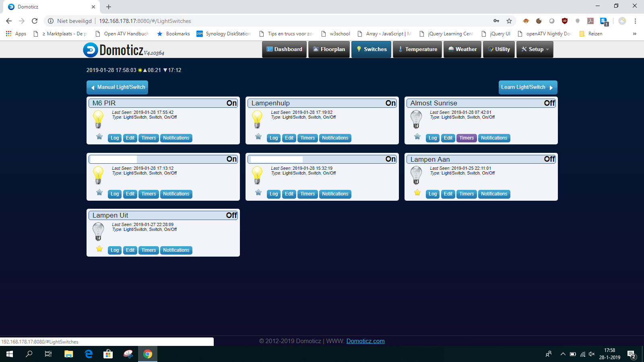Open the Dashboard tab
Screen dimensions: 644x362
[x=285, y=49]
